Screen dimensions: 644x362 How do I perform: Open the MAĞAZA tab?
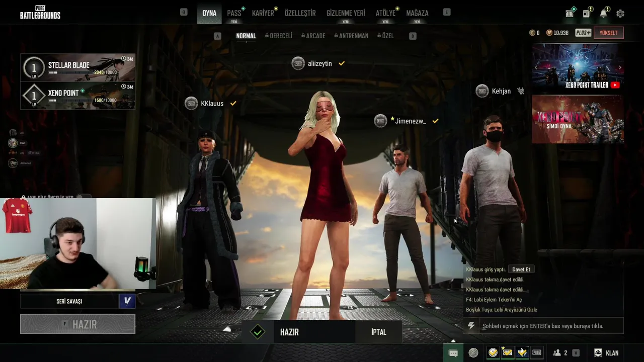[417, 13]
